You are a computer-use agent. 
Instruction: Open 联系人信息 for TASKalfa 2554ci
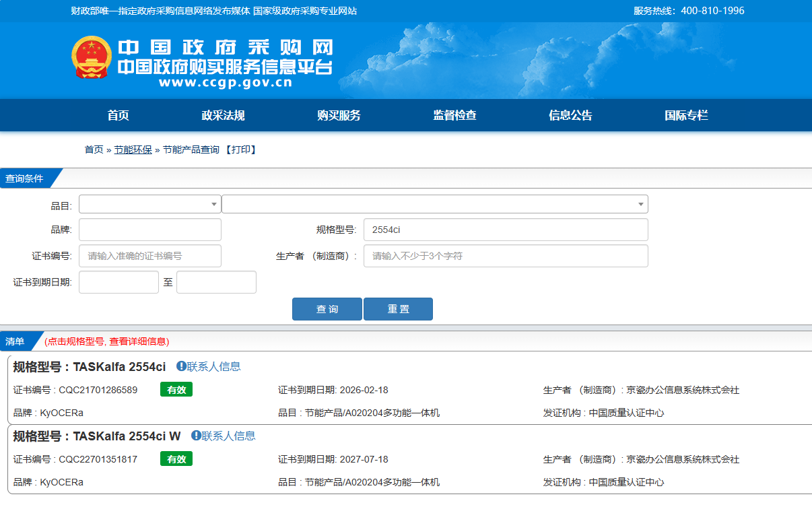(213, 366)
